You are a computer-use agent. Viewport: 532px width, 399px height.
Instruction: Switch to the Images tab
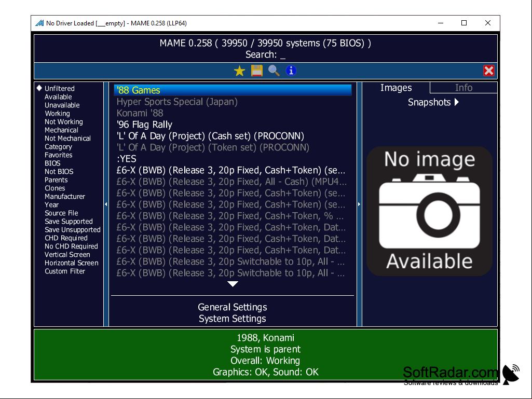click(x=396, y=88)
